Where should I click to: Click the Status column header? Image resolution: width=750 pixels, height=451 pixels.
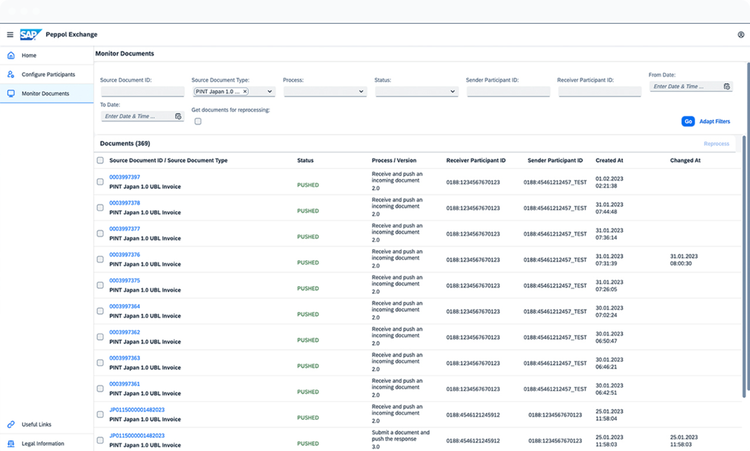[x=305, y=160]
